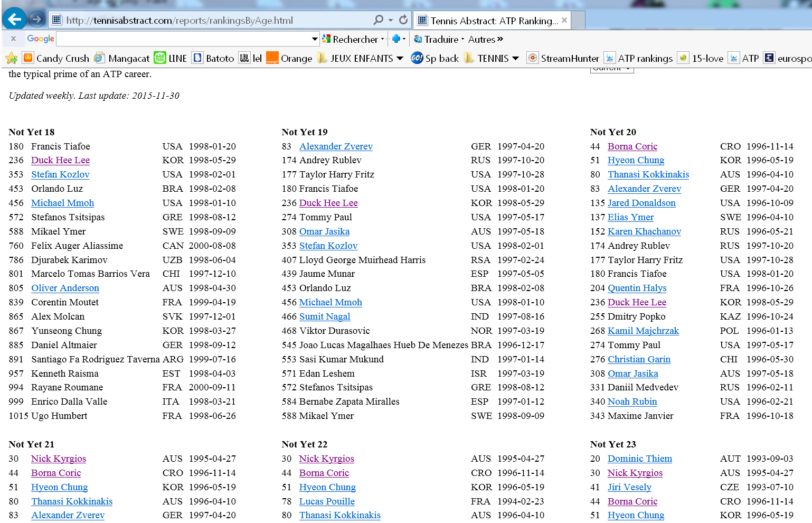Open the StreamHunter bookmark

(x=563, y=58)
